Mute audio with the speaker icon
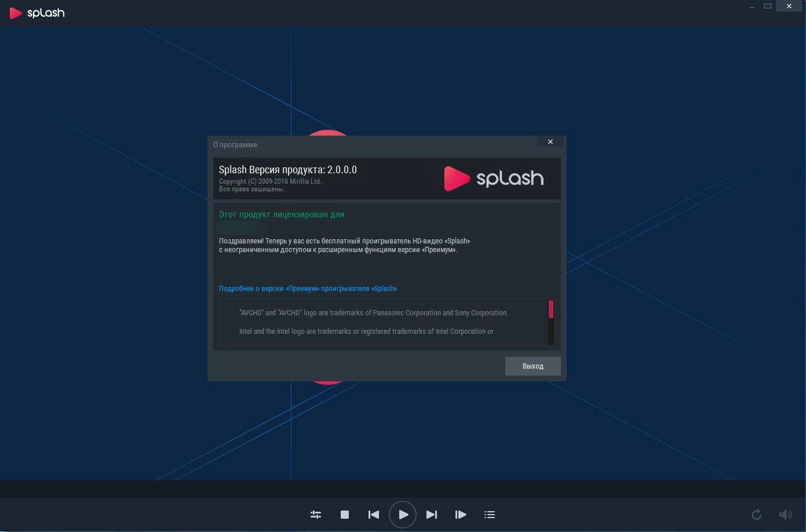 (786, 515)
